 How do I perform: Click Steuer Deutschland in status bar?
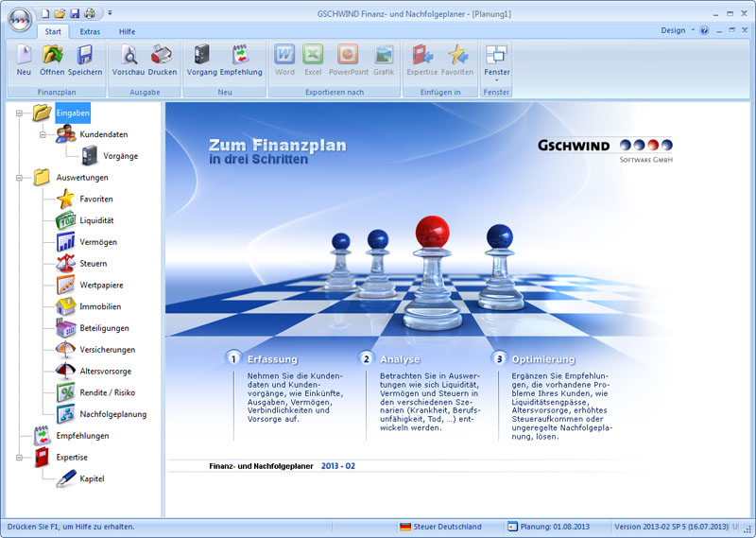(x=440, y=527)
